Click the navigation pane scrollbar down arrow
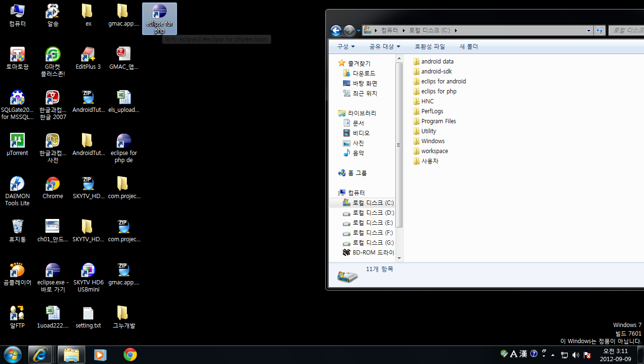Screen dimensions: 644x364 coord(399,258)
